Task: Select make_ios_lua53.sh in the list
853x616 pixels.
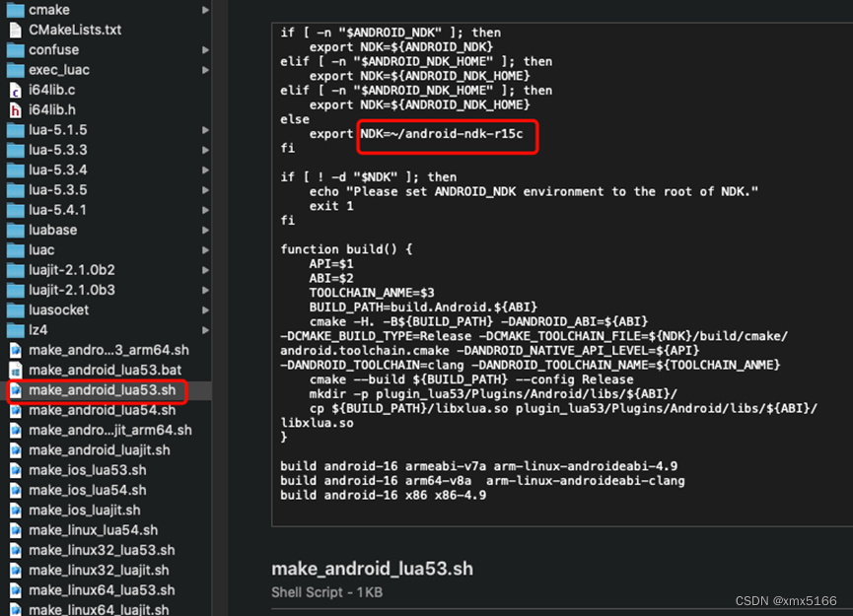Action: pyautogui.click(x=84, y=470)
